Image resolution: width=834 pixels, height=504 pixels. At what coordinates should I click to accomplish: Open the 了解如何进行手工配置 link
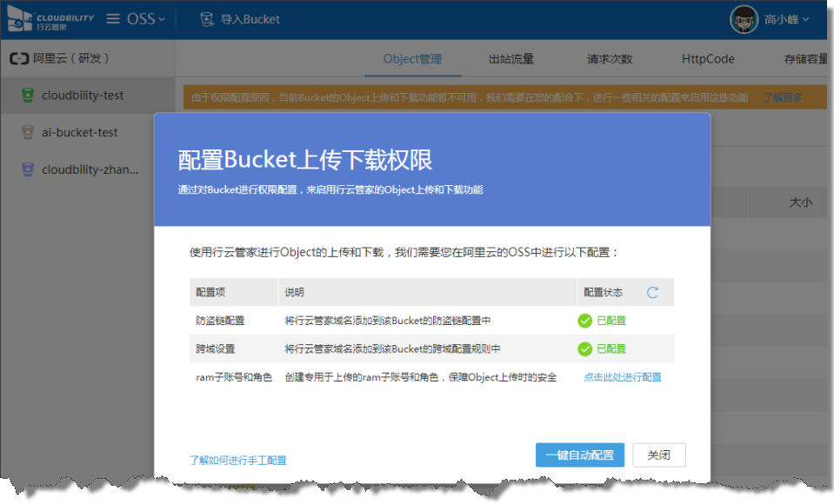(x=237, y=461)
